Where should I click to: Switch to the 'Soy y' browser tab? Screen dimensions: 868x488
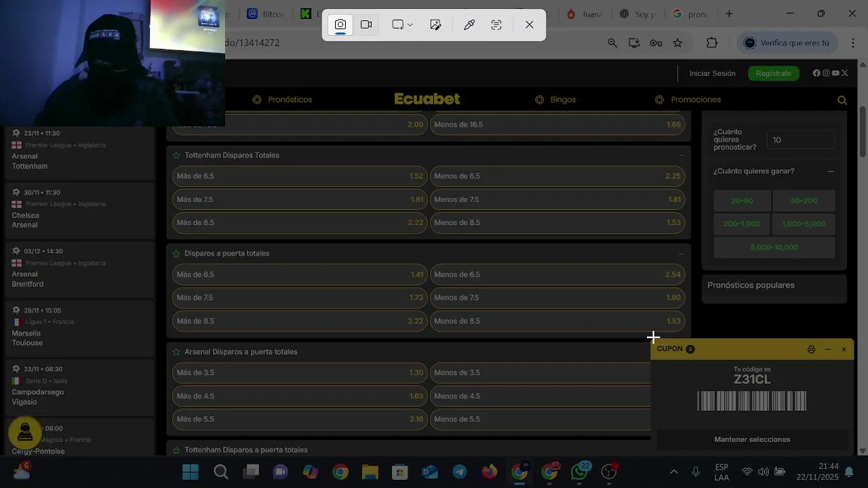(x=637, y=14)
